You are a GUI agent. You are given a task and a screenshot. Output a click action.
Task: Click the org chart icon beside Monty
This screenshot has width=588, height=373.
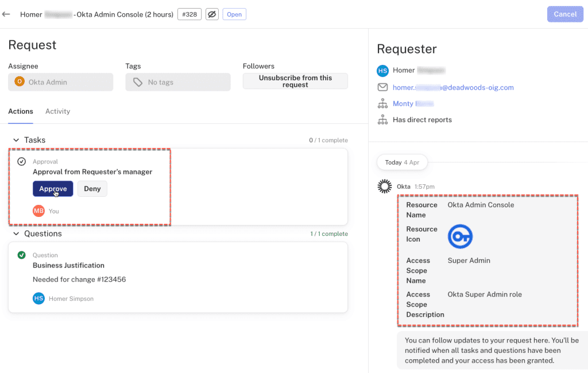pyautogui.click(x=382, y=103)
